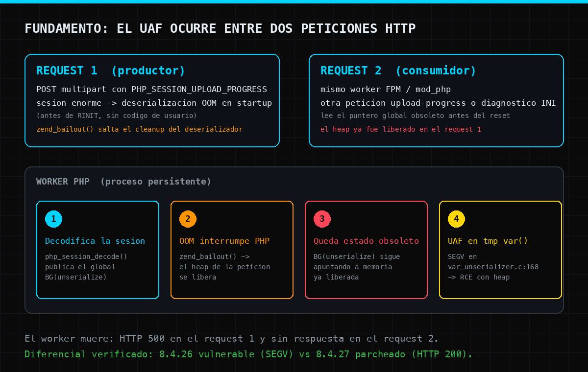Select the line 'POST multipart con PHP_SESSION_UPLOAD_PROGRESS'

(151, 90)
